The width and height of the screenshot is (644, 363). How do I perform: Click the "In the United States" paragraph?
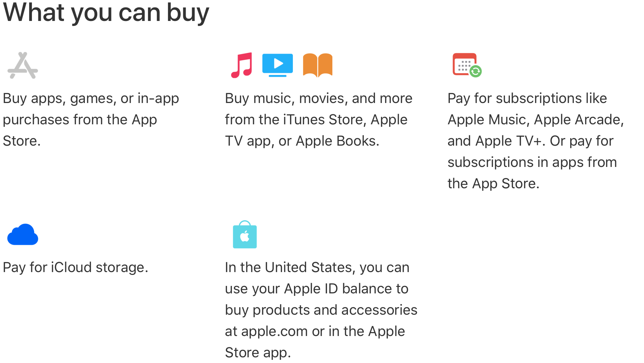(x=321, y=310)
